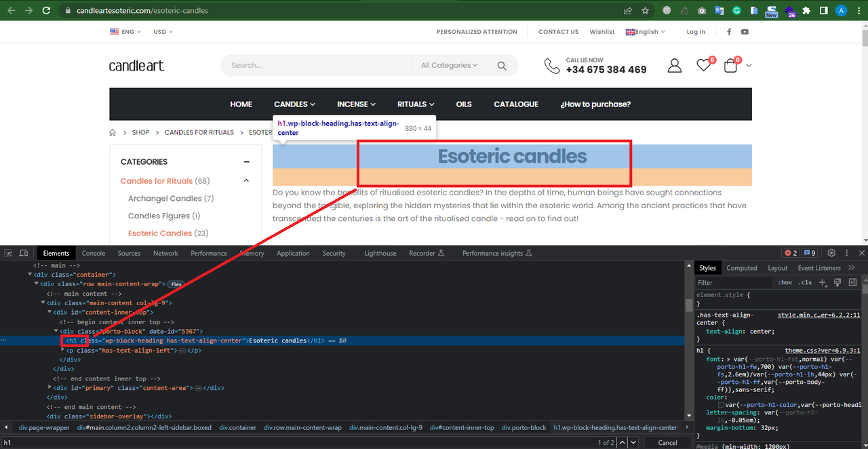Bookmark this page with the star icon
Viewport: 868px width, 449px height.
[x=646, y=11]
